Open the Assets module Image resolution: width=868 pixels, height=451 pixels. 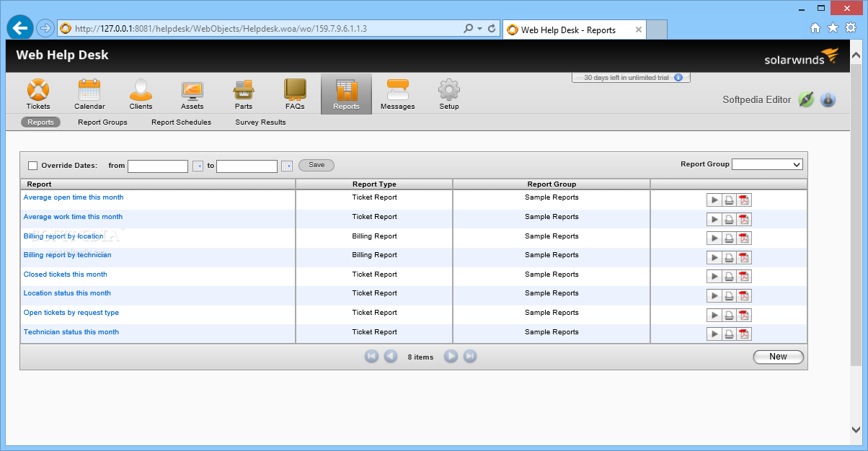coord(192,94)
